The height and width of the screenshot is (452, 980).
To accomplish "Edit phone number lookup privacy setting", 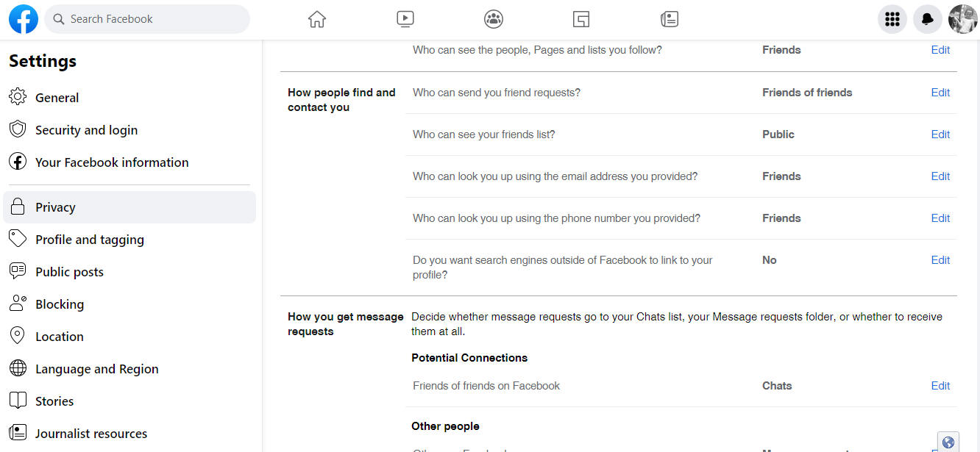I will (x=940, y=218).
